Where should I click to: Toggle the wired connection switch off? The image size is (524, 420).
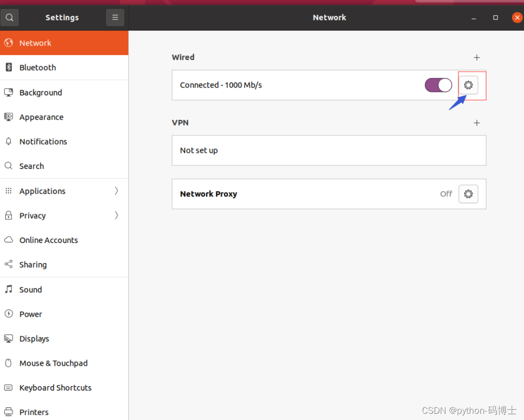tap(438, 85)
